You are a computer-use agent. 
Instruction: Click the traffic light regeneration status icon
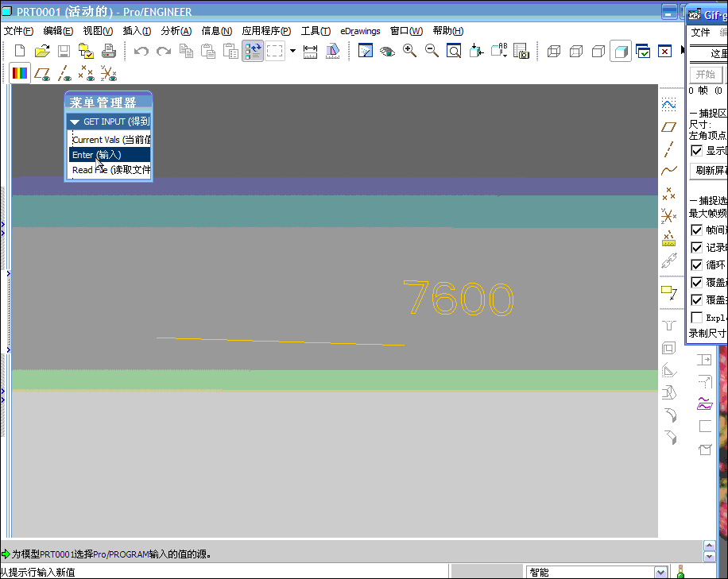point(680,572)
